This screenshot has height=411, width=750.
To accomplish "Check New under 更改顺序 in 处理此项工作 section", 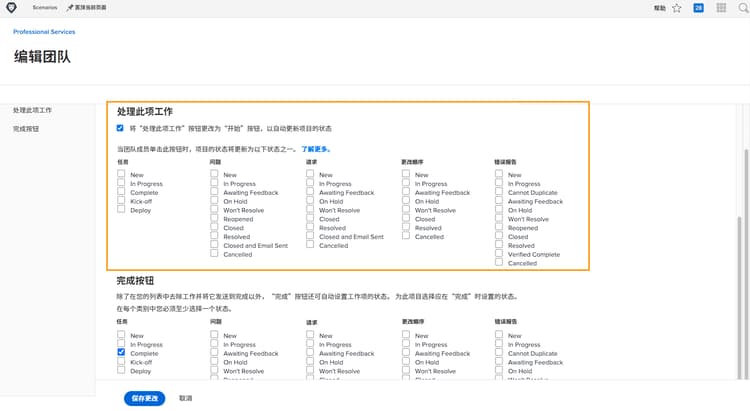I will click(x=406, y=174).
